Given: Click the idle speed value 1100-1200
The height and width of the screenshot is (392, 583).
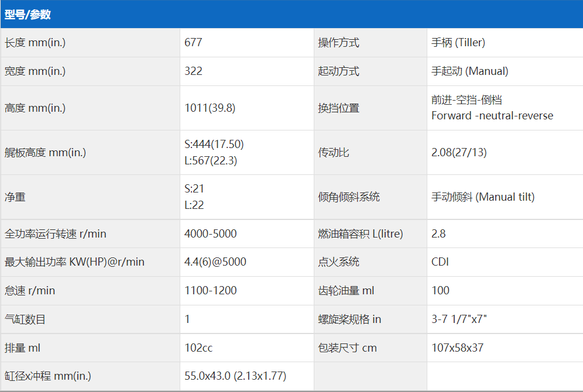Looking at the screenshot, I should [211, 290].
